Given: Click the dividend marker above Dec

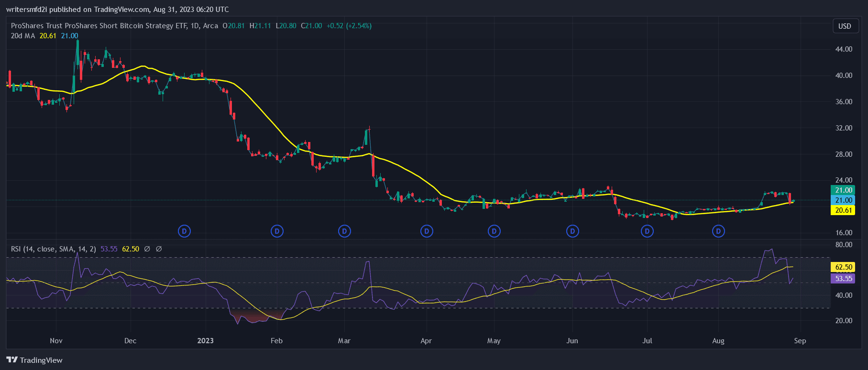Looking at the screenshot, I should [184, 231].
